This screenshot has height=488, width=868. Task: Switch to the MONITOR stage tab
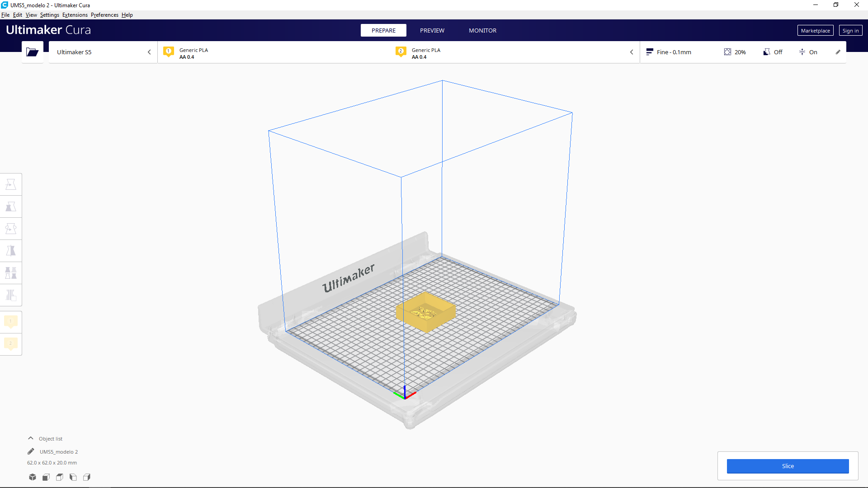coord(482,30)
